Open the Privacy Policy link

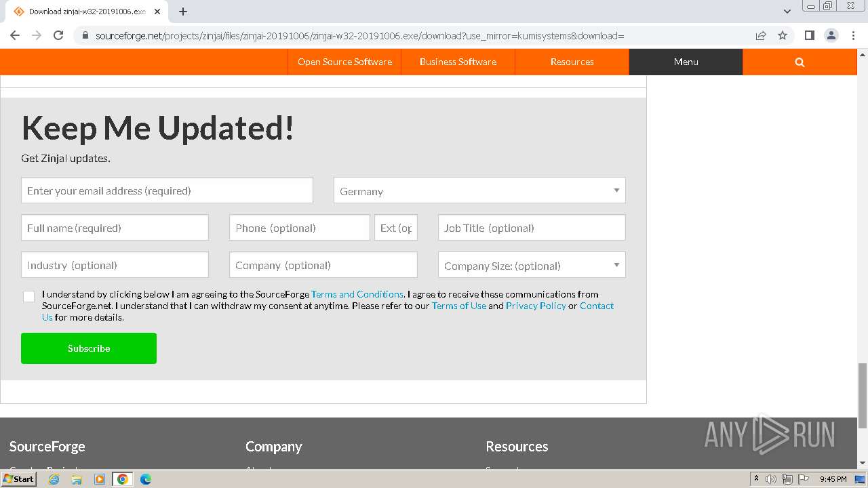[x=536, y=306]
